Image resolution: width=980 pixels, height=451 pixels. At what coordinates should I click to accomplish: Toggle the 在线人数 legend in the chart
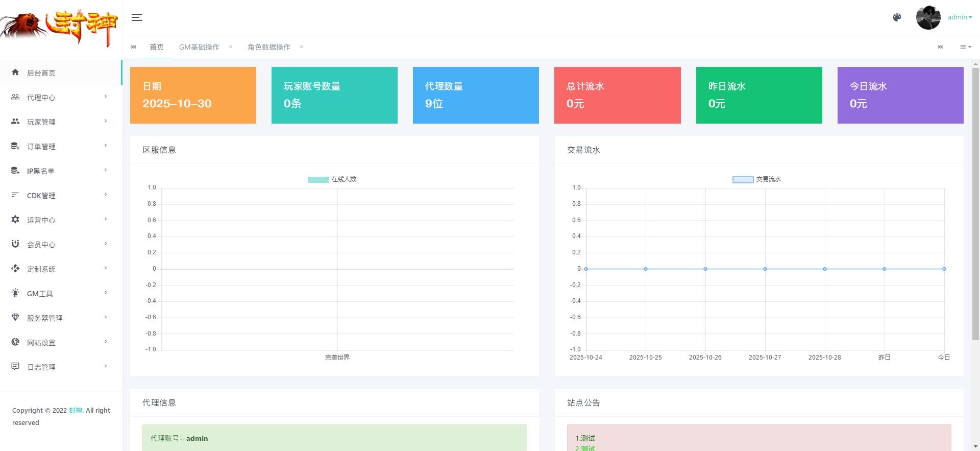(332, 179)
